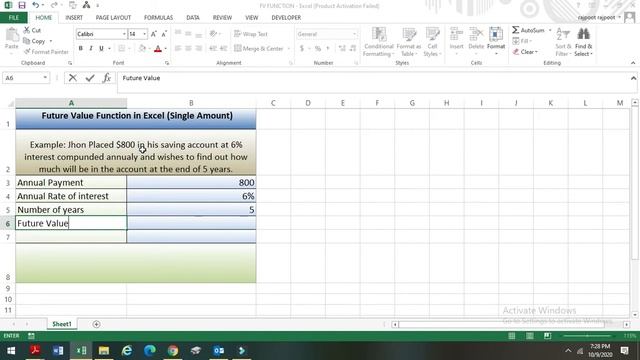Image resolution: width=640 pixels, height=360 pixels.
Task: Switch to Page Break Preview in status bar
Action: click(547, 336)
